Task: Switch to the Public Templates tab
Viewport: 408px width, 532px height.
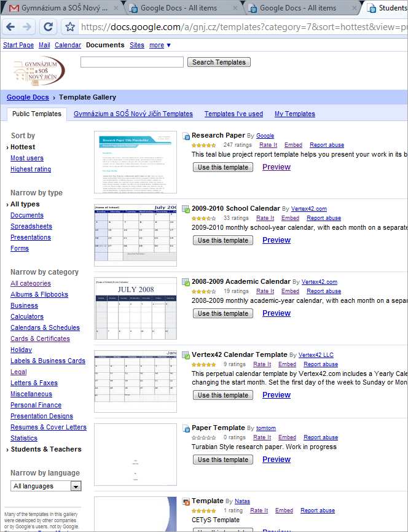Action: coord(37,114)
